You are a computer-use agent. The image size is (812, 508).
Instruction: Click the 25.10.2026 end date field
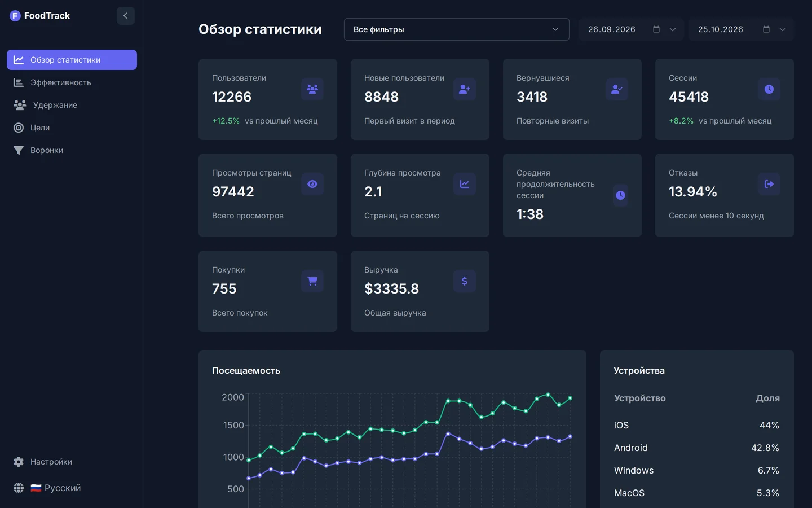[x=741, y=29]
